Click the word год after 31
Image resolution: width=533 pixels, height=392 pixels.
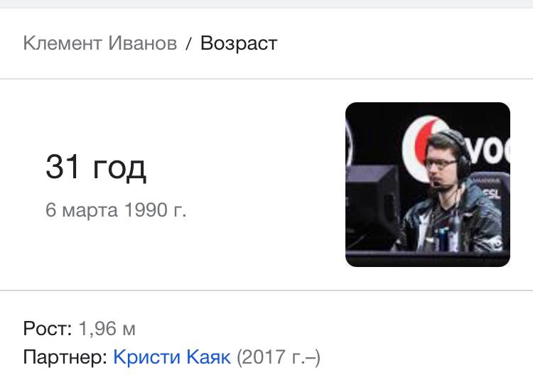(x=119, y=168)
